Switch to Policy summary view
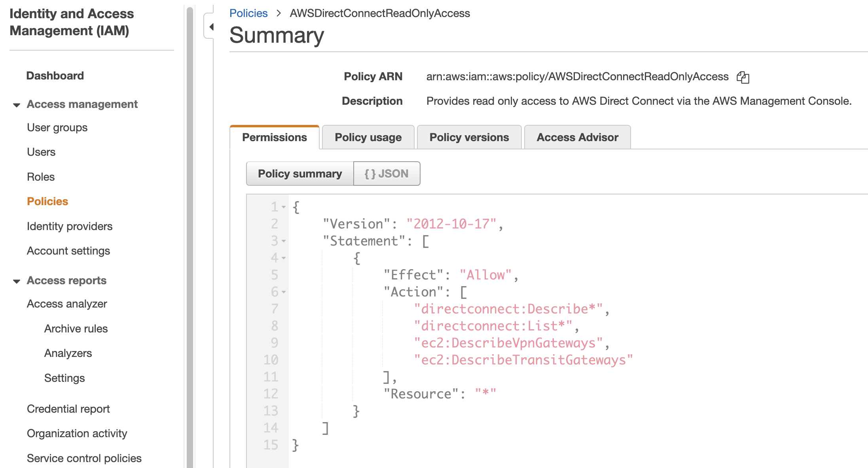868x468 pixels. [299, 174]
